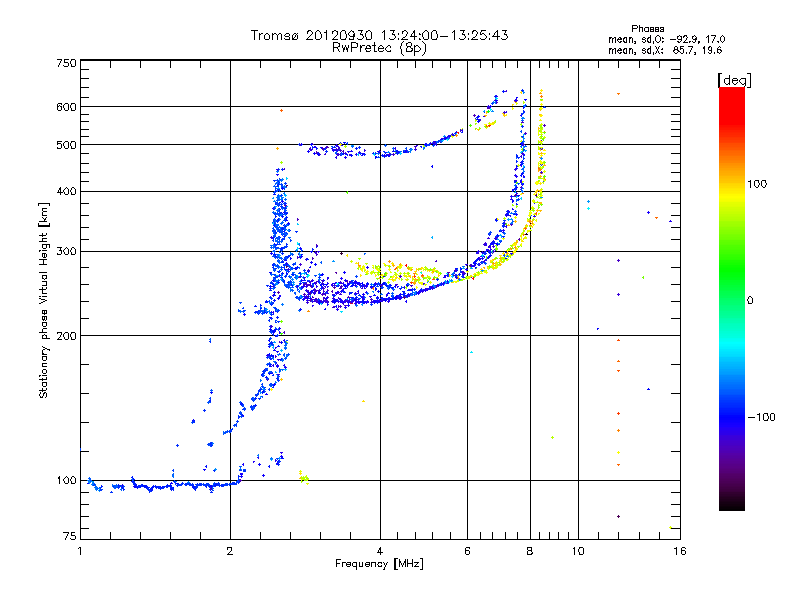This screenshot has width=800, height=600.
Task: Click the 'Stationary phase Virtual Height [km]' axis title
Action: click(44, 301)
